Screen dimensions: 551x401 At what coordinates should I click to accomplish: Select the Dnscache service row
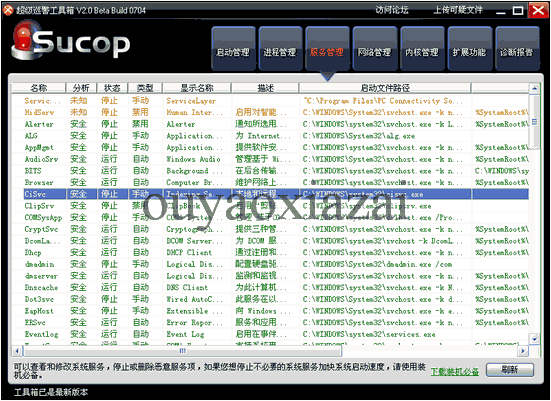[x=270, y=287]
